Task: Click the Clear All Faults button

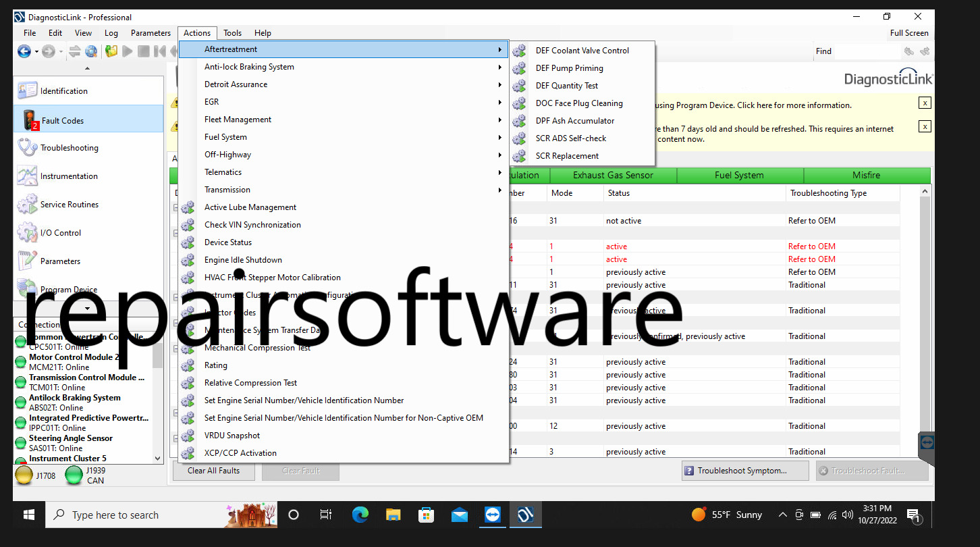Action: (x=213, y=471)
